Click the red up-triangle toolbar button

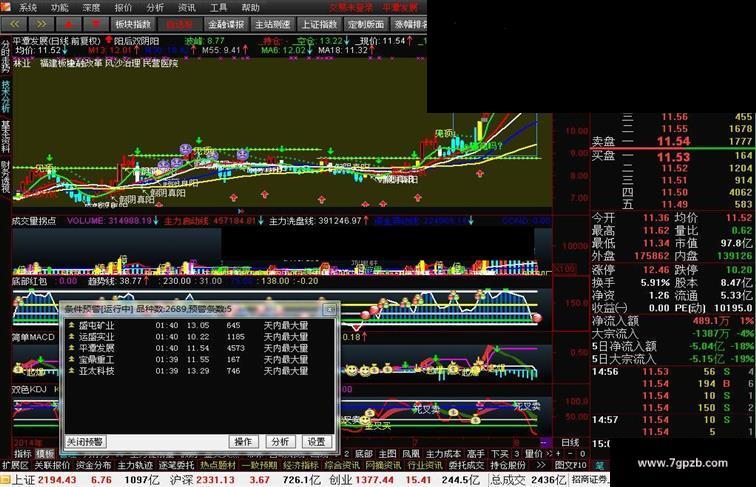pos(68,24)
